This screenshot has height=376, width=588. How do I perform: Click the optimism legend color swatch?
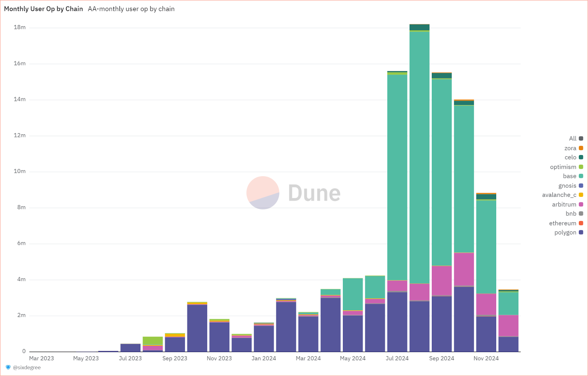click(581, 167)
